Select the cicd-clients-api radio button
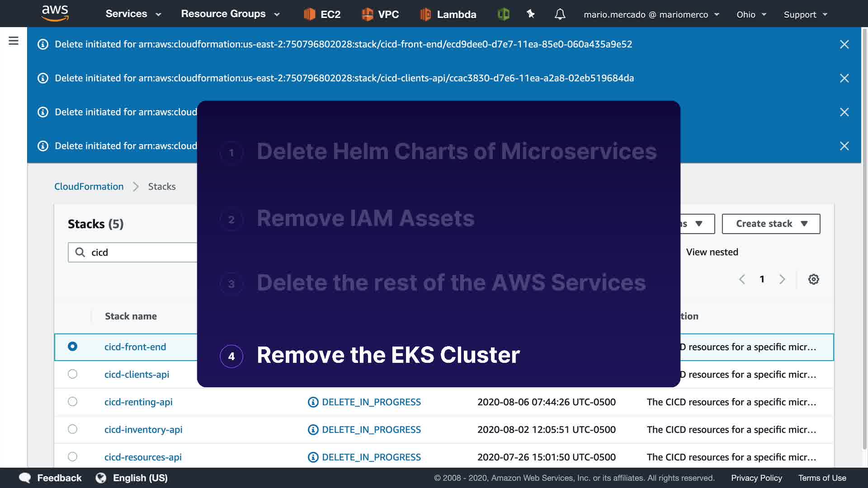Viewport: 868px width, 488px height. point(72,374)
